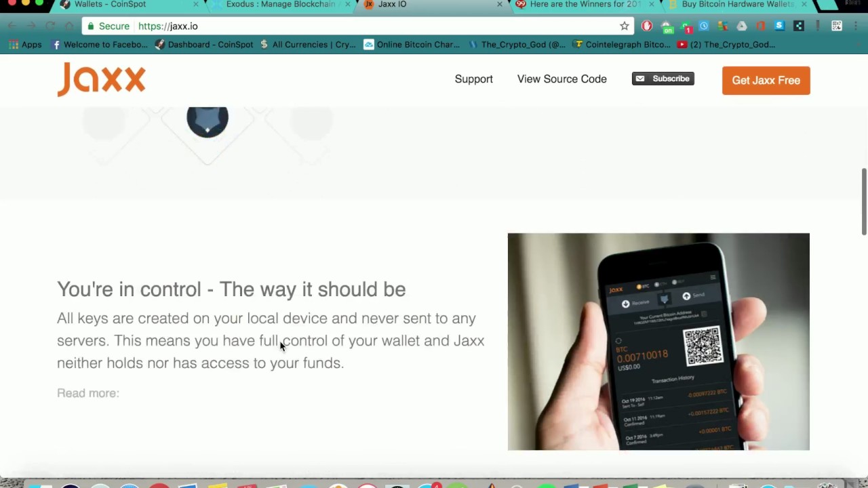The height and width of the screenshot is (488, 868).
Task: Click the phone wallet photo
Action: tap(658, 342)
